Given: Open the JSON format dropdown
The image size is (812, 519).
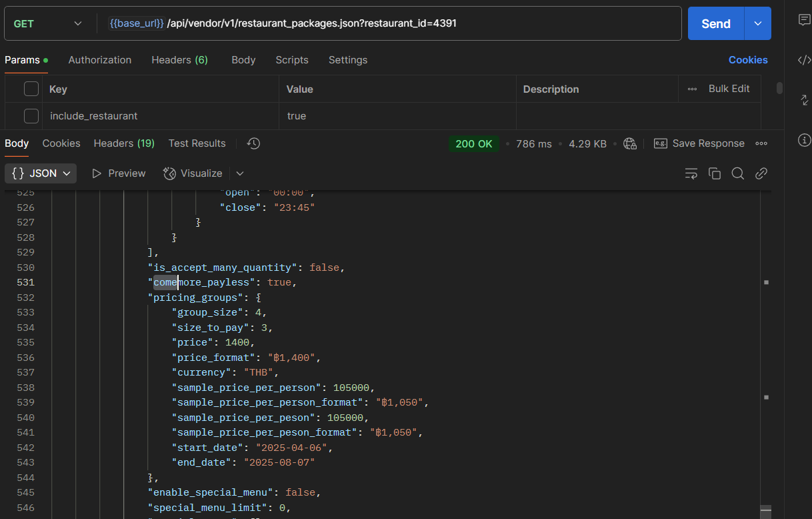Looking at the screenshot, I should (41, 173).
